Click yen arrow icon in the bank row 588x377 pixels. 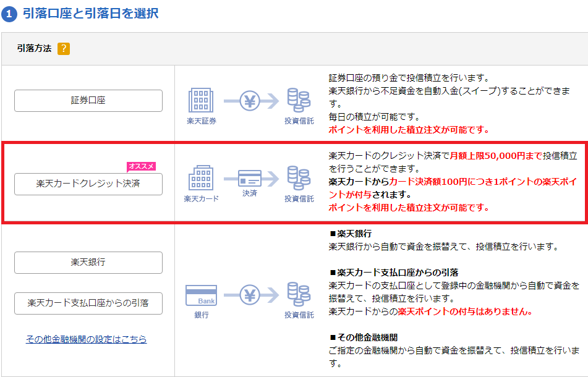(x=251, y=295)
